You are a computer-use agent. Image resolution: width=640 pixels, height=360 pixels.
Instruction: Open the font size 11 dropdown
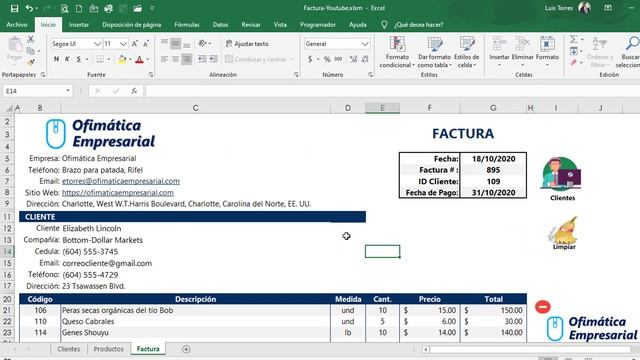click(x=123, y=44)
